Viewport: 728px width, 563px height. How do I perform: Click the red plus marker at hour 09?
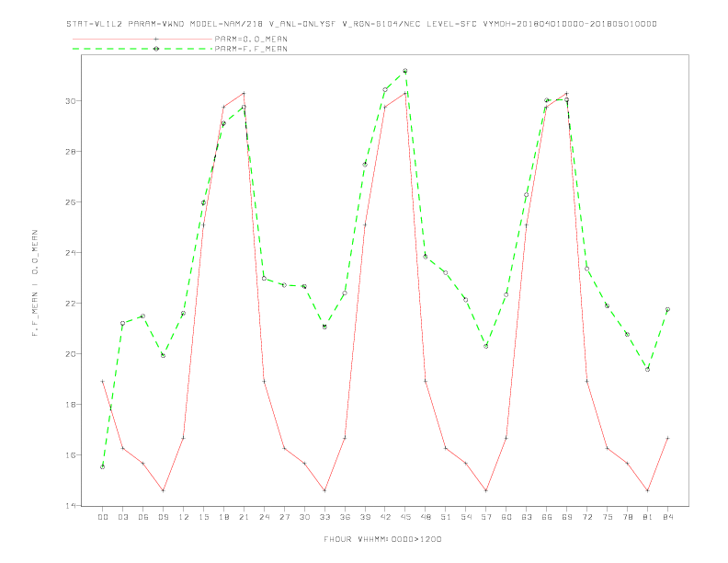point(163,490)
